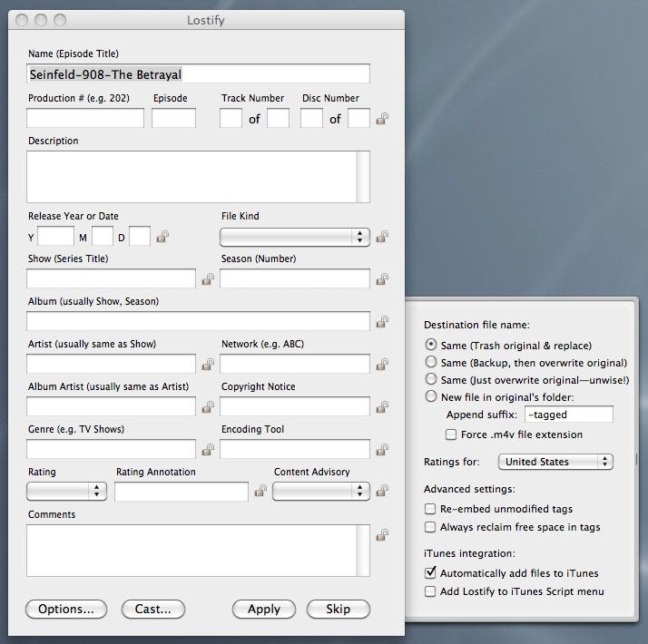The width and height of the screenshot is (648, 644).
Task: Toggle the lock icon beside Rating Annotation
Action: (260, 491)
